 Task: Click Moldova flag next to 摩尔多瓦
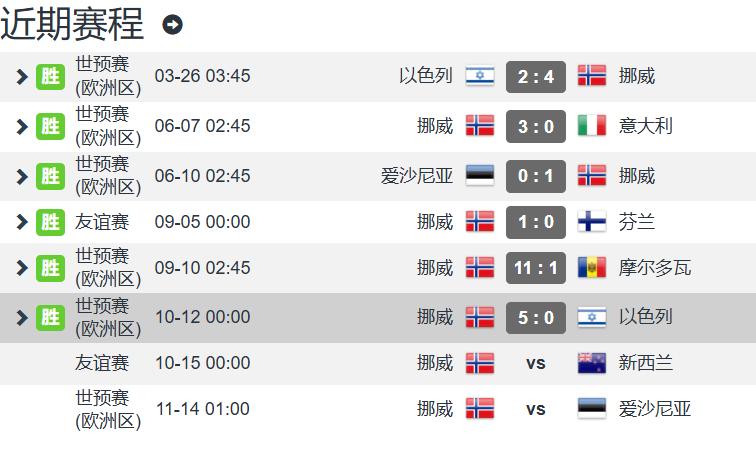[x=592, y=268]
